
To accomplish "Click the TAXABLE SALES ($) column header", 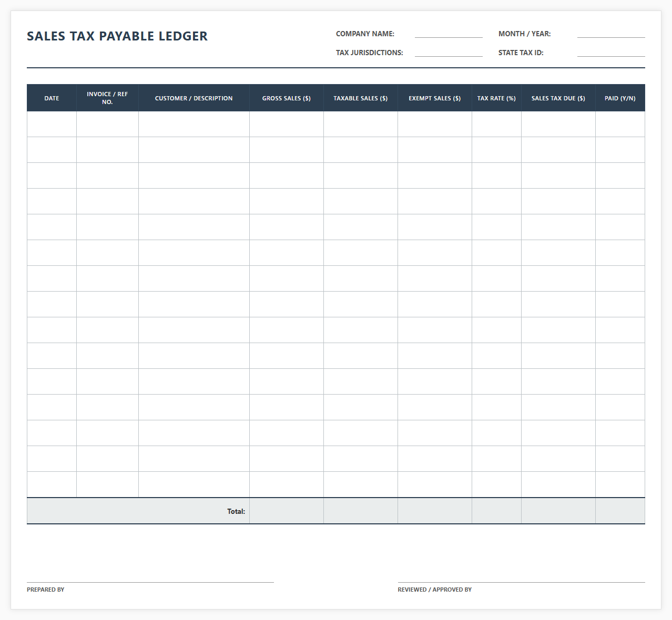I will (x=361, y=98).
